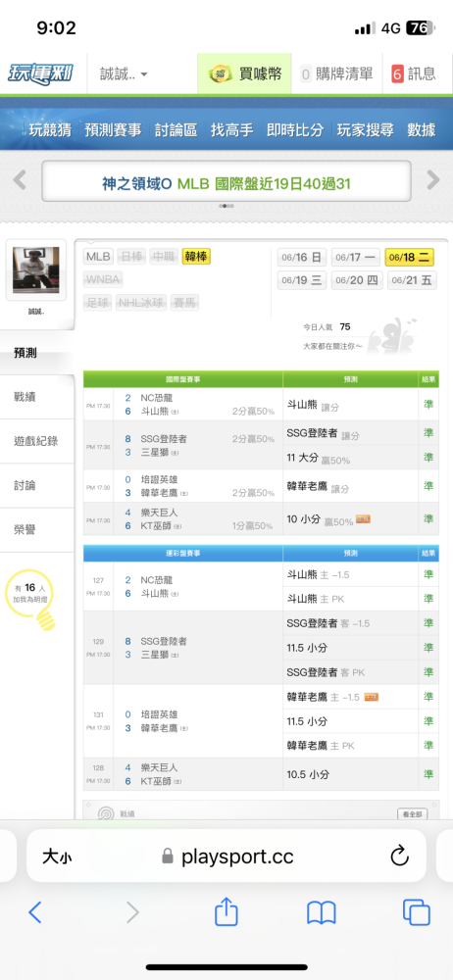453x980 pixels.
Task: Pick date 06/21 五
Action: (x=412, y=280)
